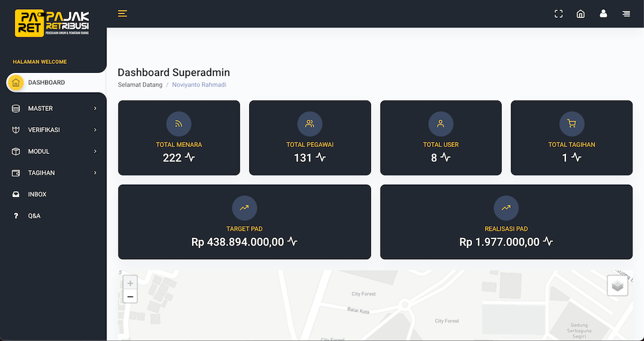Screen dimensions: 644x341
Task: Click the Realisasi PAD trend icon
Action: tap(506, 208)
